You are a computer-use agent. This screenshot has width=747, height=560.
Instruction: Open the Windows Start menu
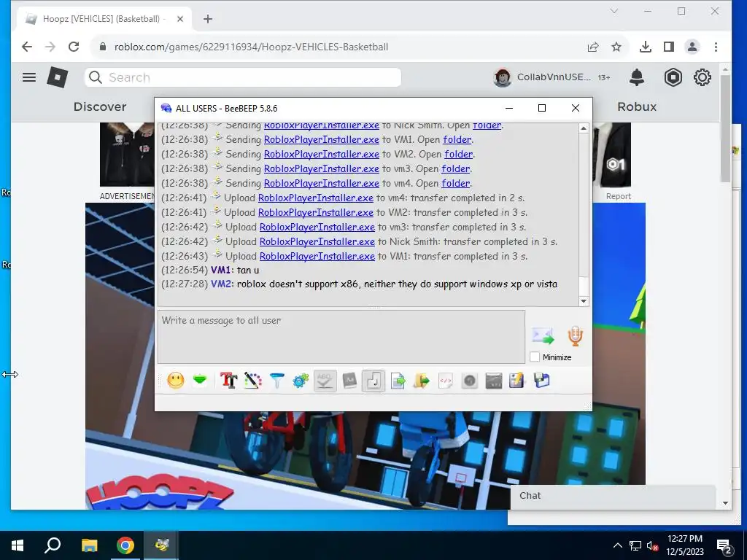(18, 545)
